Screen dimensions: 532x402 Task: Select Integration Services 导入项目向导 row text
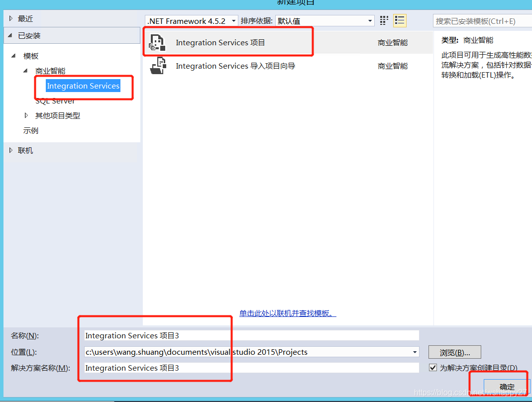click(235, 66)
